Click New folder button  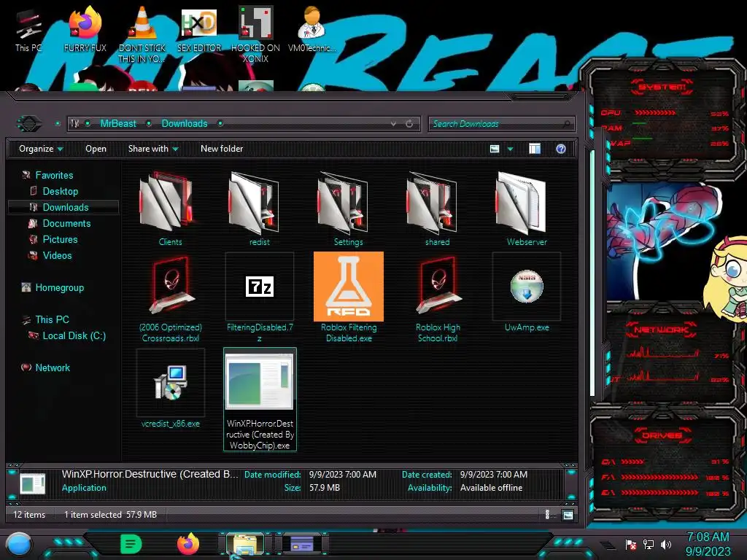222,149
